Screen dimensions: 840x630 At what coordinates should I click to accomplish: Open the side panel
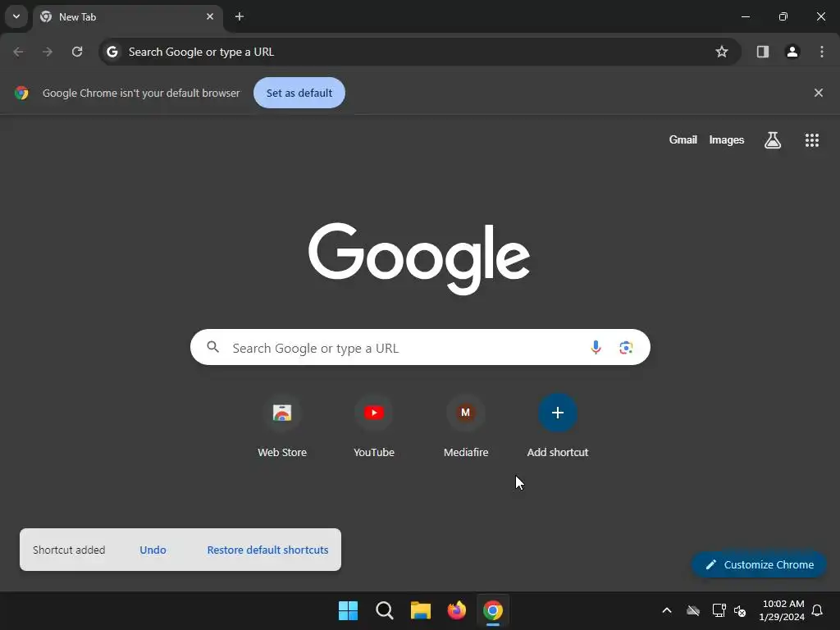[763, 52]
